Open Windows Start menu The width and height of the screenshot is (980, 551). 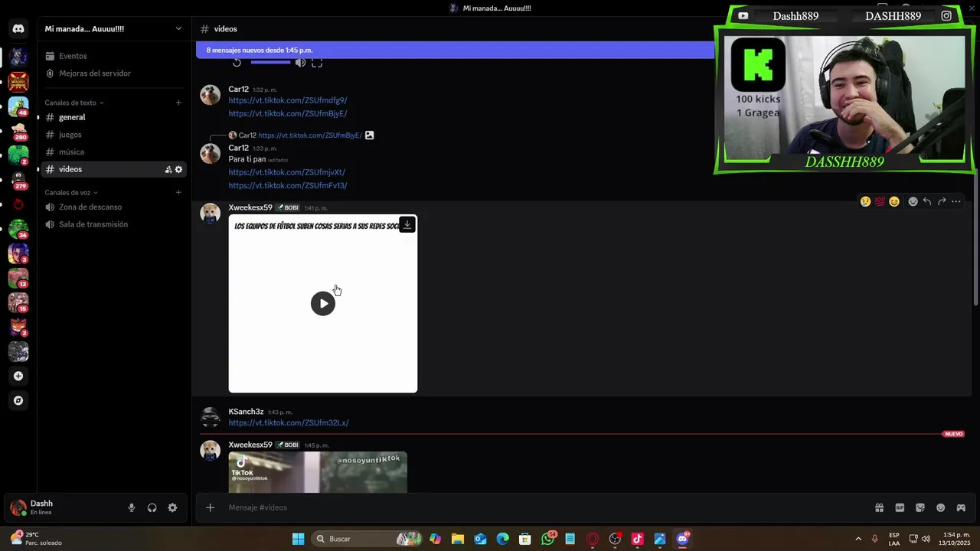[x=298, y=539]
